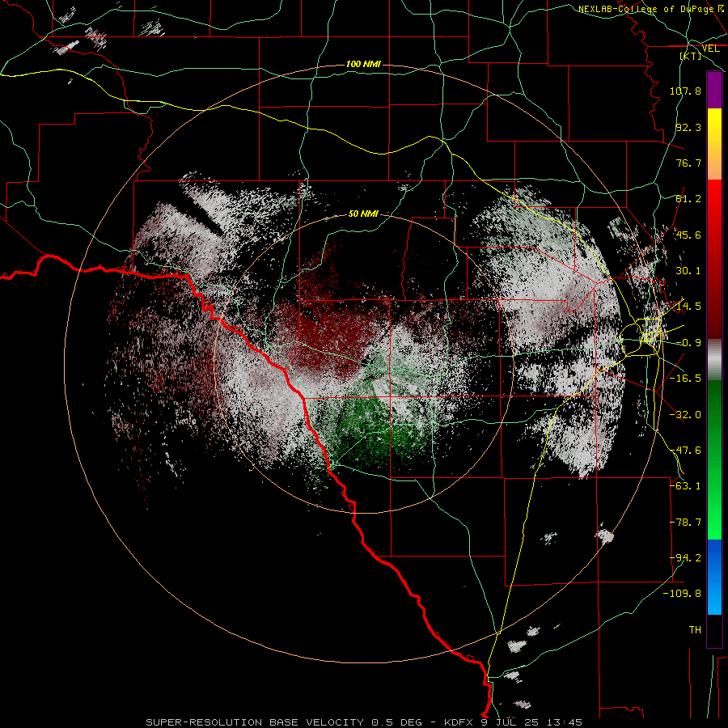728x728 pixels.
Task: Click the 50 NMI range ring label
Action: click(x=363, y=214)
